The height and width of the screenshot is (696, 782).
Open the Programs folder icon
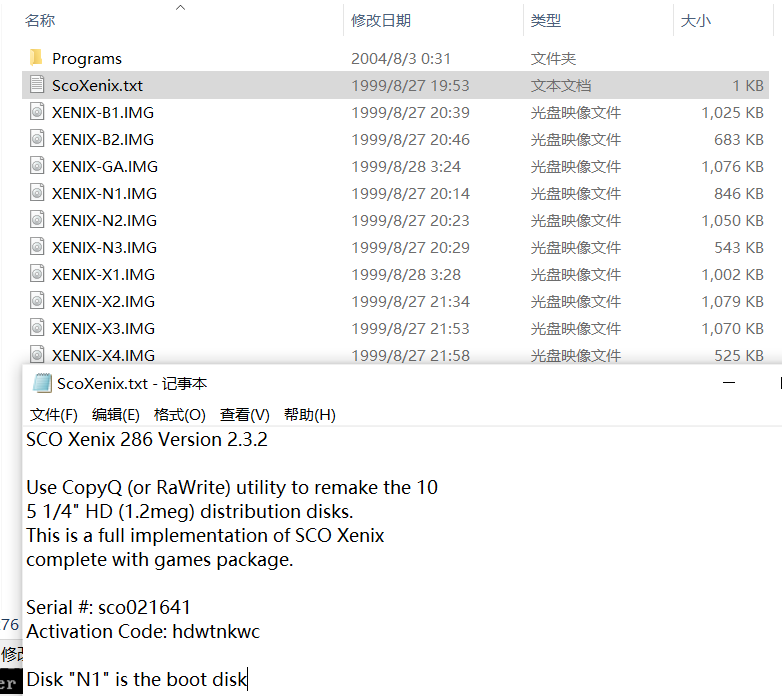[36, 58]
